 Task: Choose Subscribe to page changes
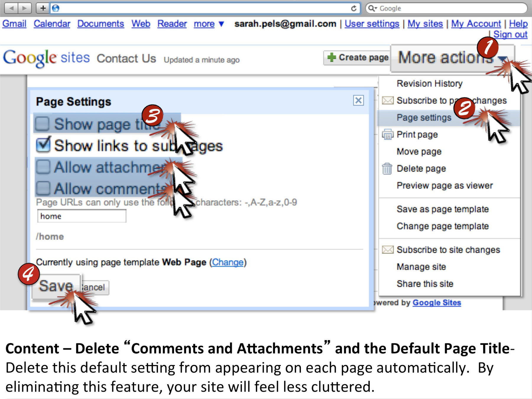click(452, 100)
